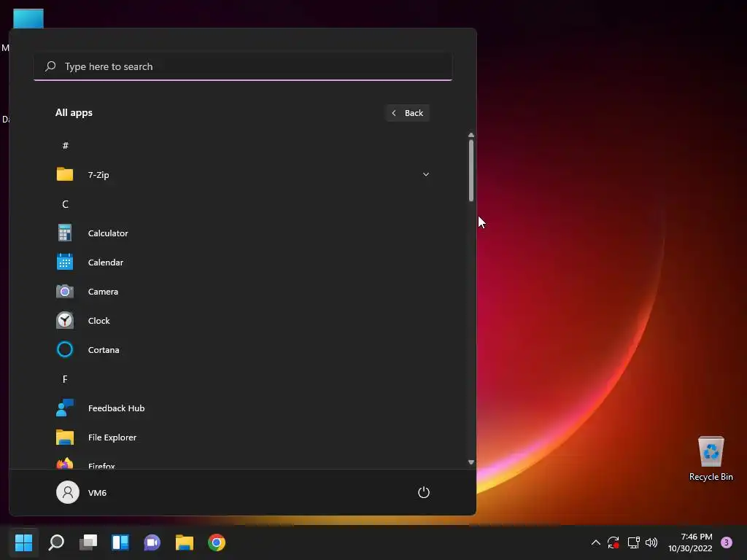
Task: Click the Back button in All apps
Action: click(407, 113)
